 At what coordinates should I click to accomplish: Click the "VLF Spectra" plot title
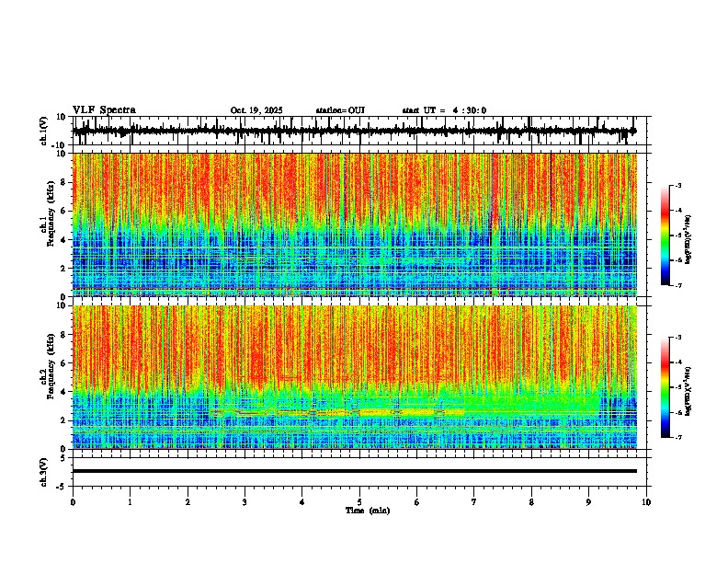tap(104, 109)
